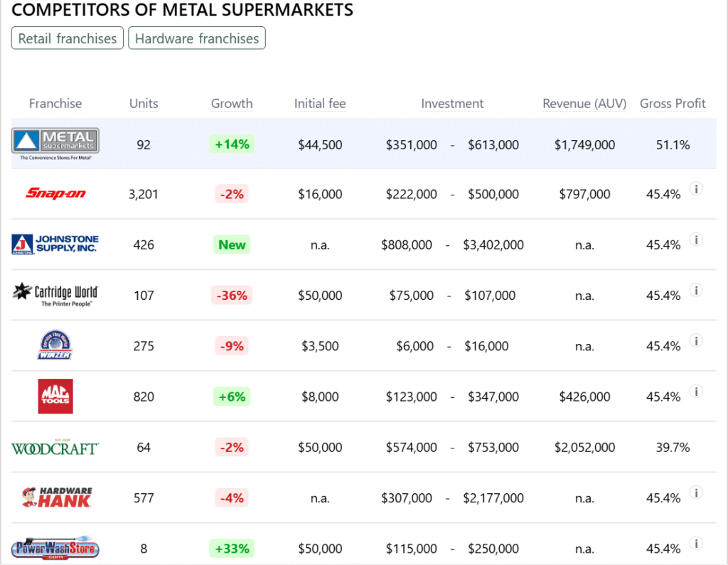Show gross profit info for Johnstone Supply
The width and height of the screenshot is (728, 565).
coord(695,240)
